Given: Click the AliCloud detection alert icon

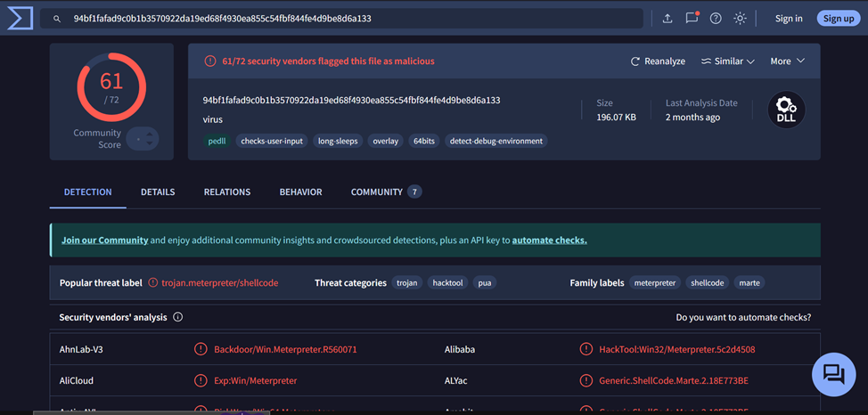Looking at the screenshot, I should [x=200, y=380].
